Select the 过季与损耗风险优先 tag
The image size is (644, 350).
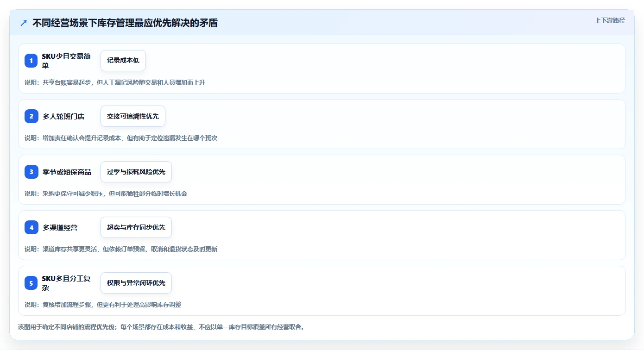(136, 172)
